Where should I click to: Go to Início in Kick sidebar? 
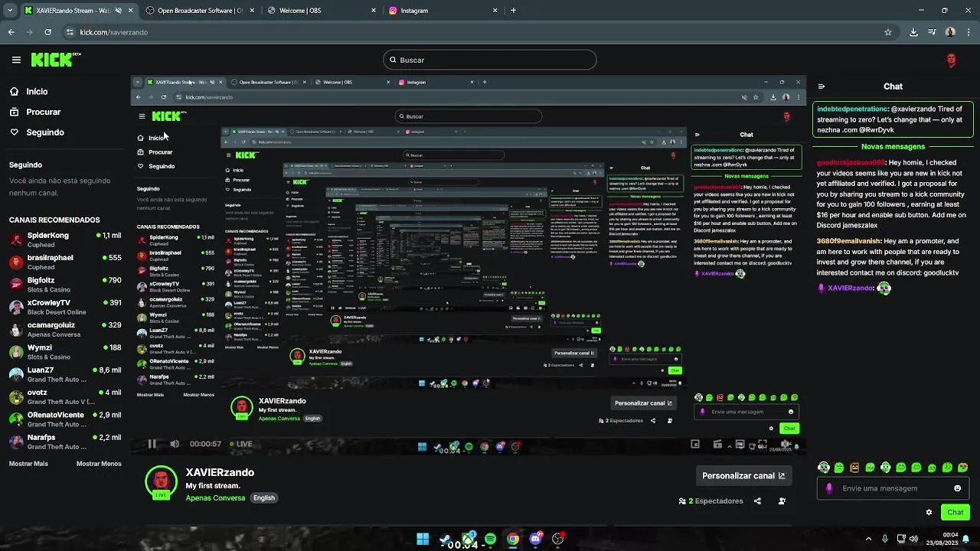(28, 91)
